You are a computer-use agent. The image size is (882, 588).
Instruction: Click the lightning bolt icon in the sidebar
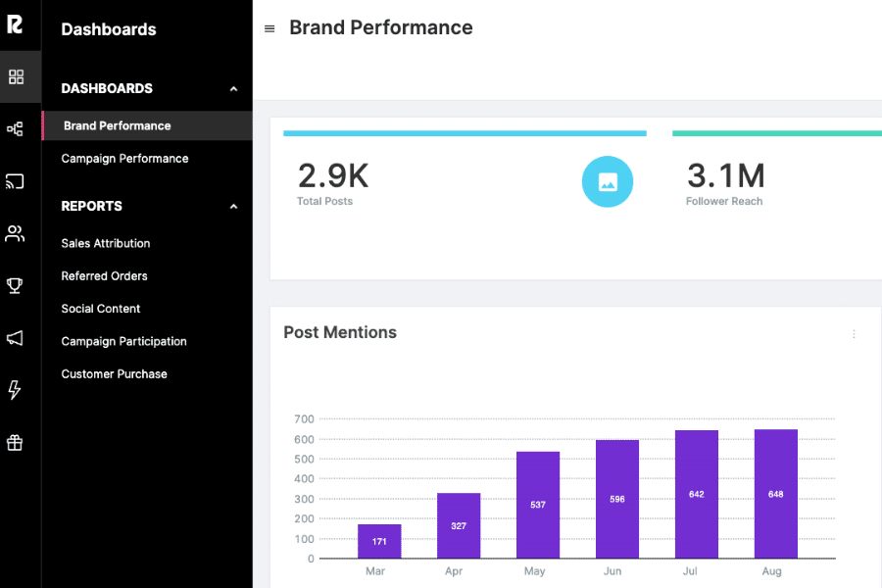[16, 390]
